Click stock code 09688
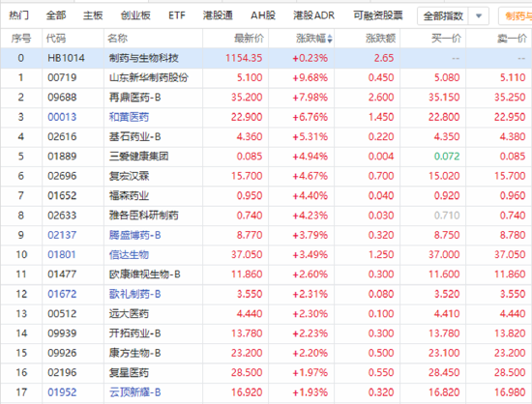The height and width of the screenshot is (404, 532). tap(62, 98)
